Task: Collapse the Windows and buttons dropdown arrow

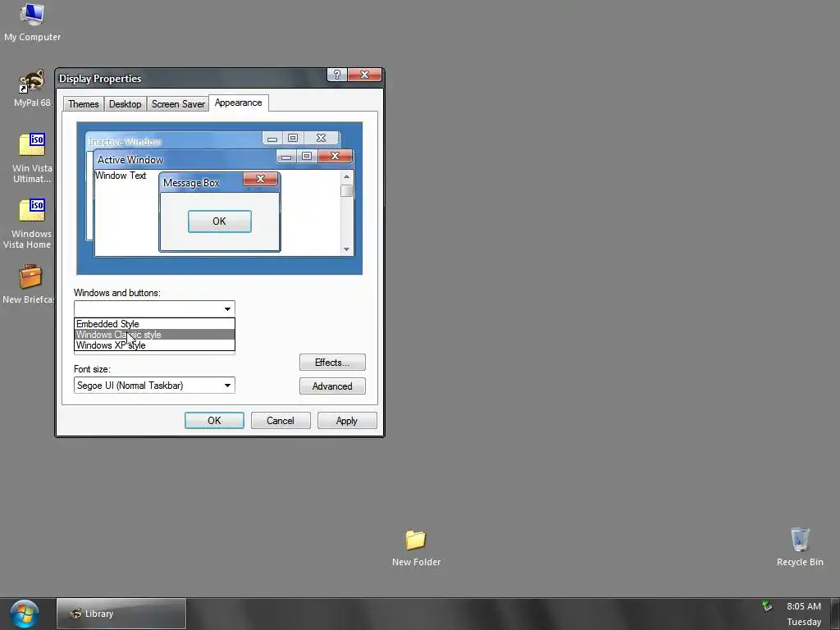Action: click(x=227, y=309)
